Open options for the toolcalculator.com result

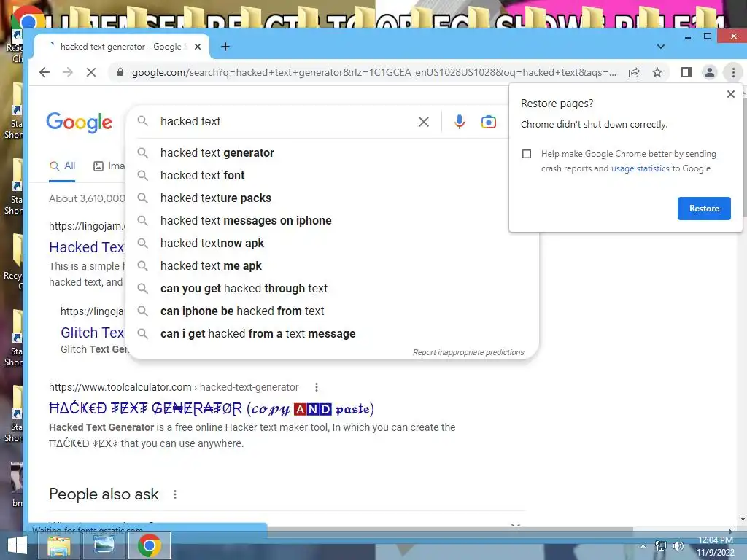[x=317, y=387]
